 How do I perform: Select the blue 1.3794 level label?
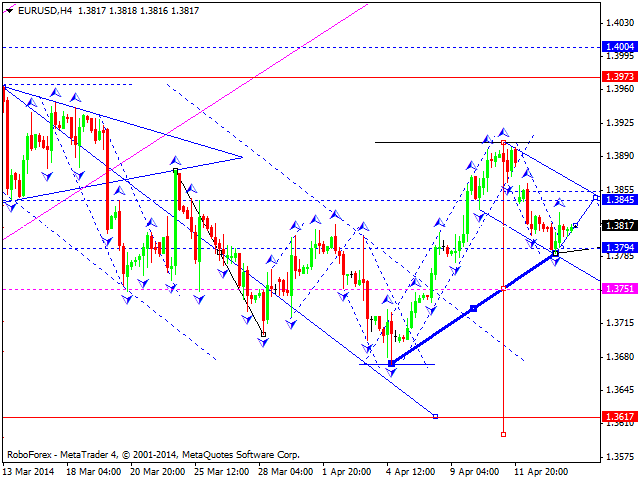[620, 247]
